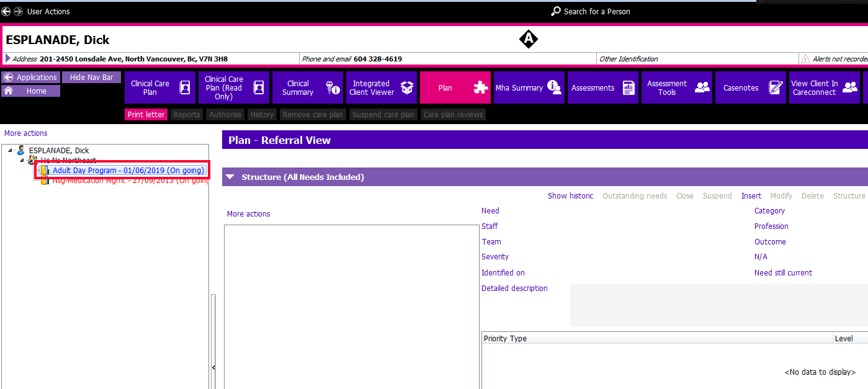Click the Insert link in Structure
The width and height of the screenshot is (868, 389).
coord(751,196)
